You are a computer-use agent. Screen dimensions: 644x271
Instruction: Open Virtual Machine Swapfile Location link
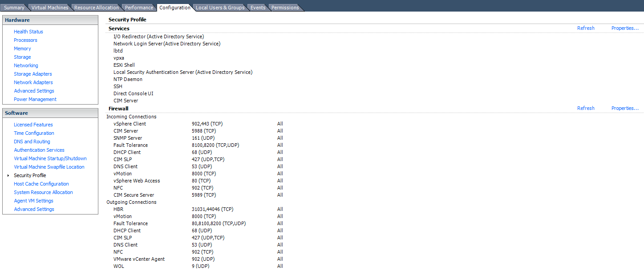[49, 167]
